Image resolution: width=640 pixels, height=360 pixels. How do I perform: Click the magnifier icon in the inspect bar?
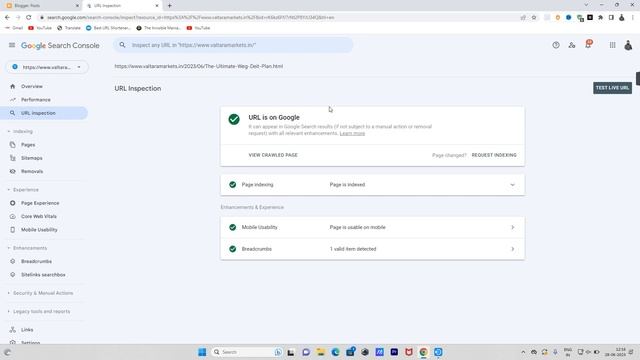pos(122,45)
